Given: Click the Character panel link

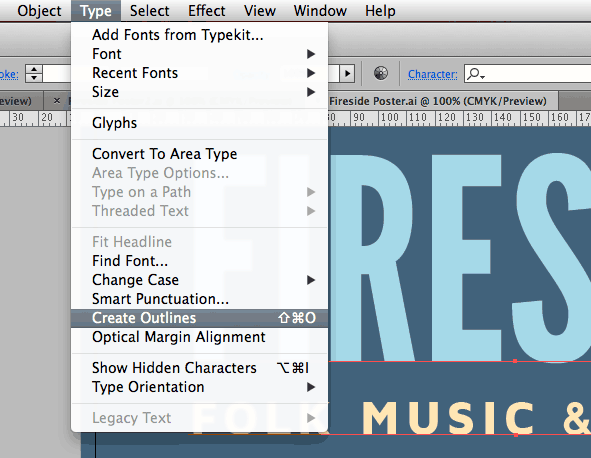Looking at the screenshot, I should click(433, 74).
